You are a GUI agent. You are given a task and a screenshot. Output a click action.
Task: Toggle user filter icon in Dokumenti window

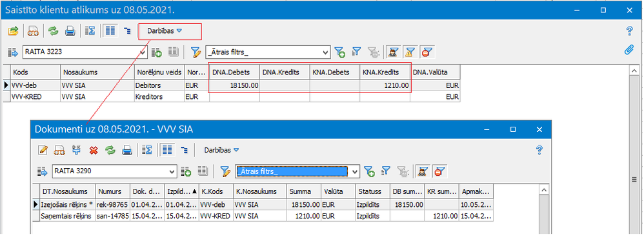pyautogui.click(x=422, y=171)
